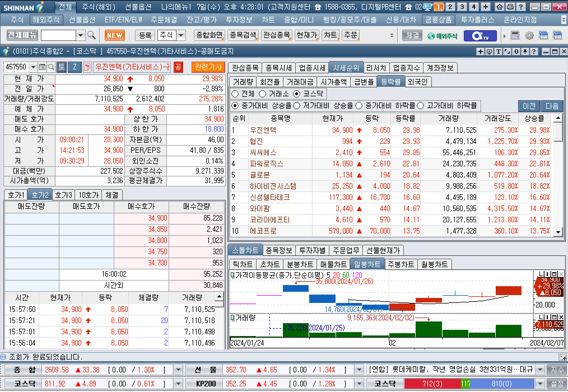
Task: Switch to the 호가1 tab
Action: [x=16, y=195]
